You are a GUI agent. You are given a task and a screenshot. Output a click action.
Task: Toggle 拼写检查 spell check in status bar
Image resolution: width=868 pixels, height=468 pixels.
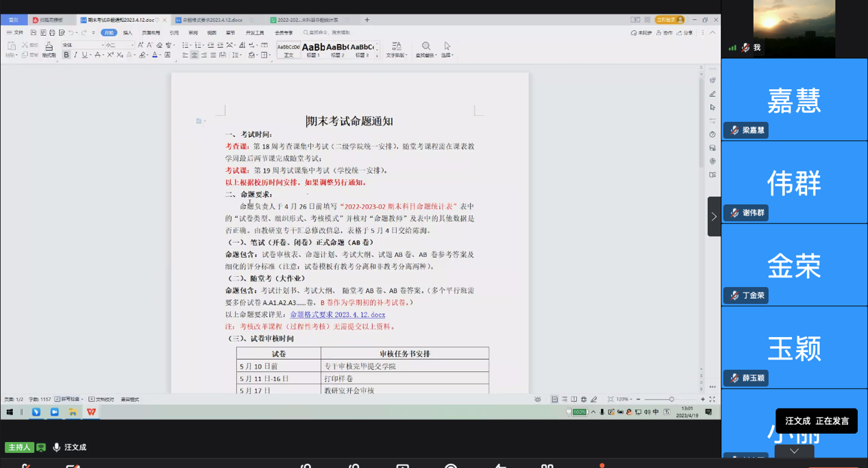[x=69, y=399]
